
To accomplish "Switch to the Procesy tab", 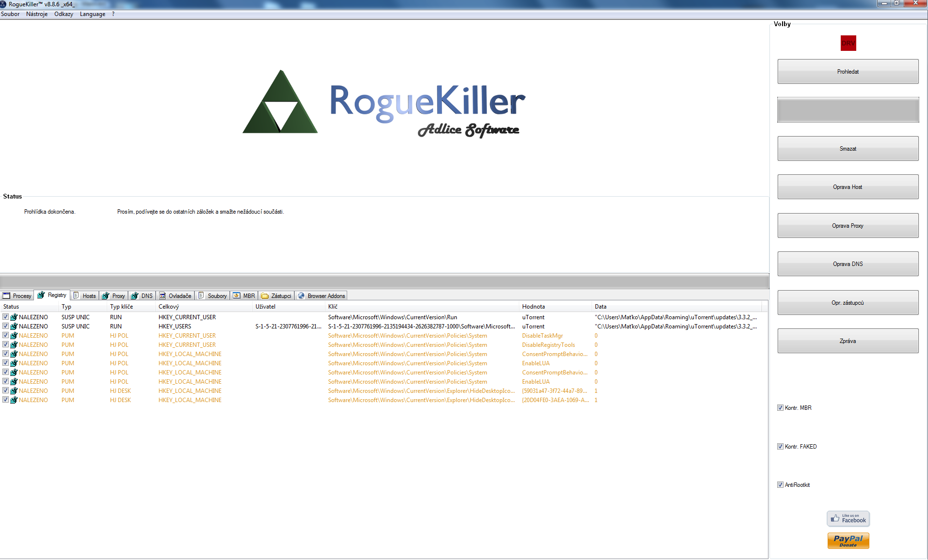I will pyautogui.click(x=17, y=296).
